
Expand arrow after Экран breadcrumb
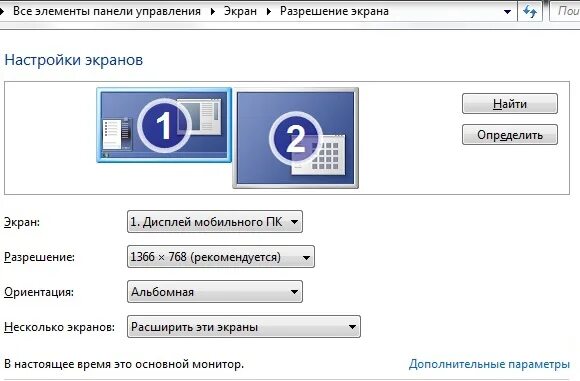click(x=269, y=12)
